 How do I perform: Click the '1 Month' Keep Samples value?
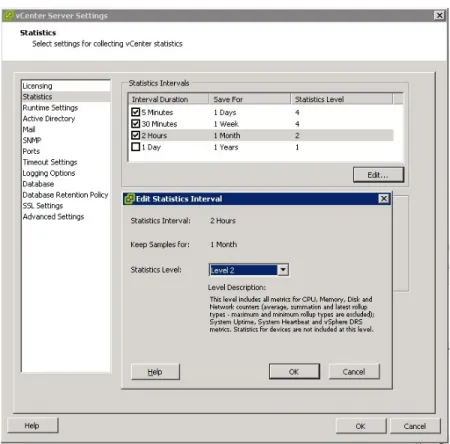(x=224, y=244)
